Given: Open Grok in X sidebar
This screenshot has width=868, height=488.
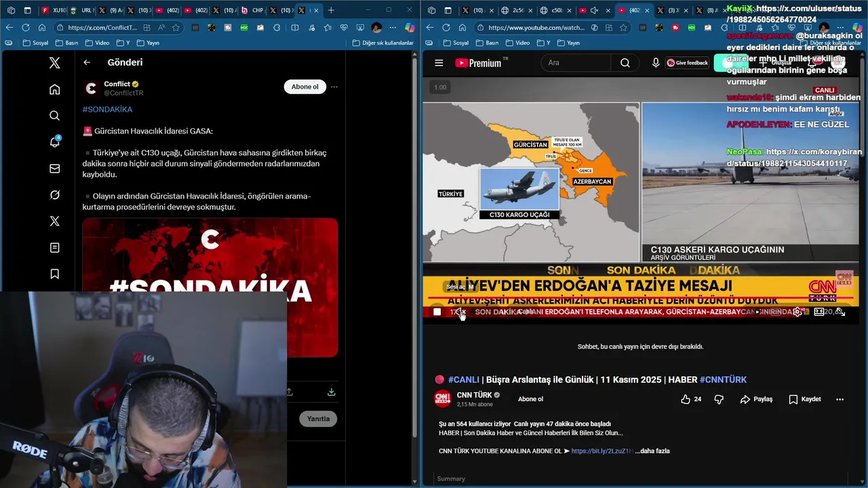Looking at the screenshot, I should point(55,195).
